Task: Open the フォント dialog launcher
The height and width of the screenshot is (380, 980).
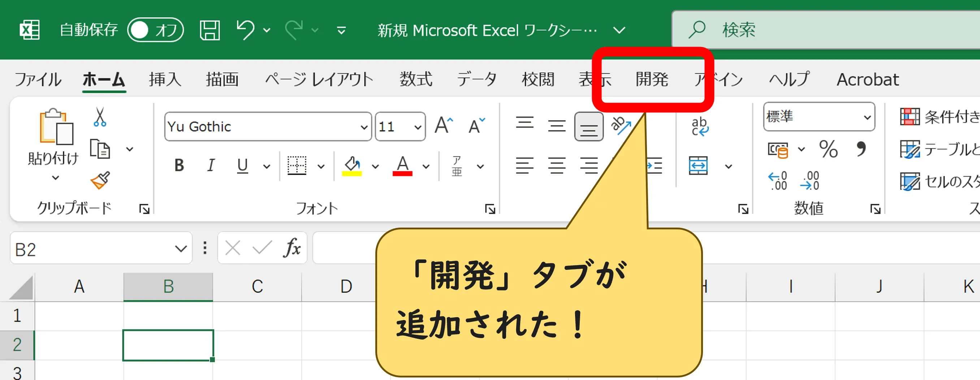Action: pyautogui.click(x=490, y=209)
